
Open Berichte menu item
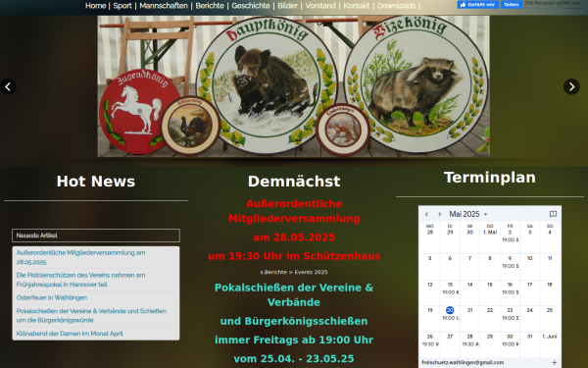pos(210,6)
